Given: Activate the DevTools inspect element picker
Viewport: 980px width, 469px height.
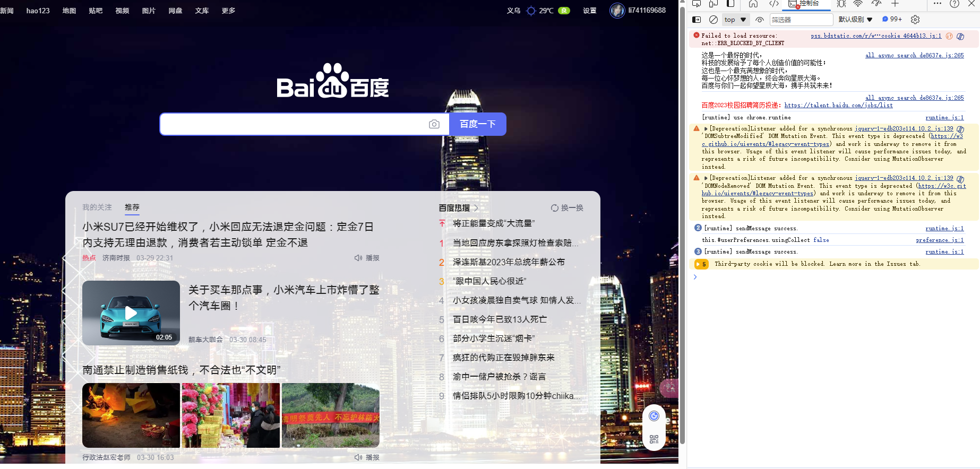Looking at the screenshot, I should tap(697, 4).
